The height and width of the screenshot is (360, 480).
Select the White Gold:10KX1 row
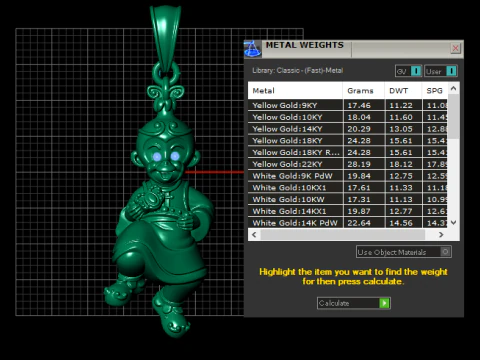pos(348,188)
